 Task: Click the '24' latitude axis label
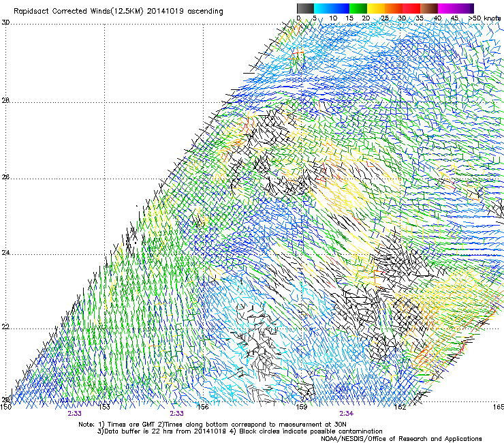(5, 253)
